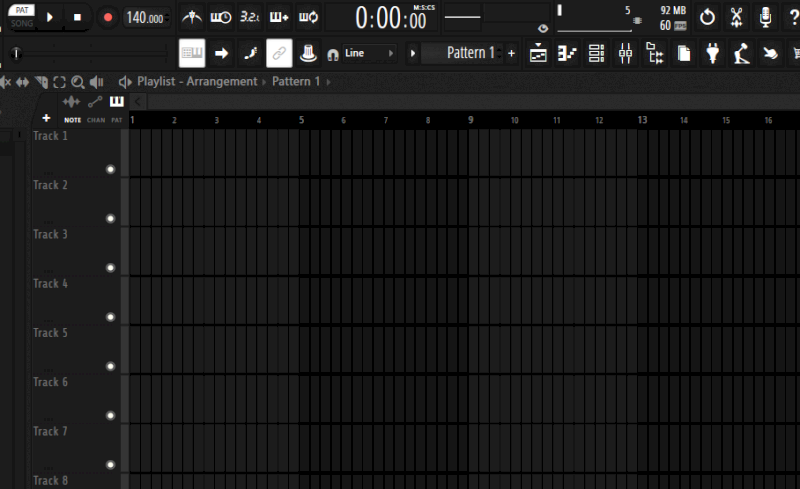Screen dimensions: 800x489
Task: Mute Track 3 with its dot
Action: [110, 268]
